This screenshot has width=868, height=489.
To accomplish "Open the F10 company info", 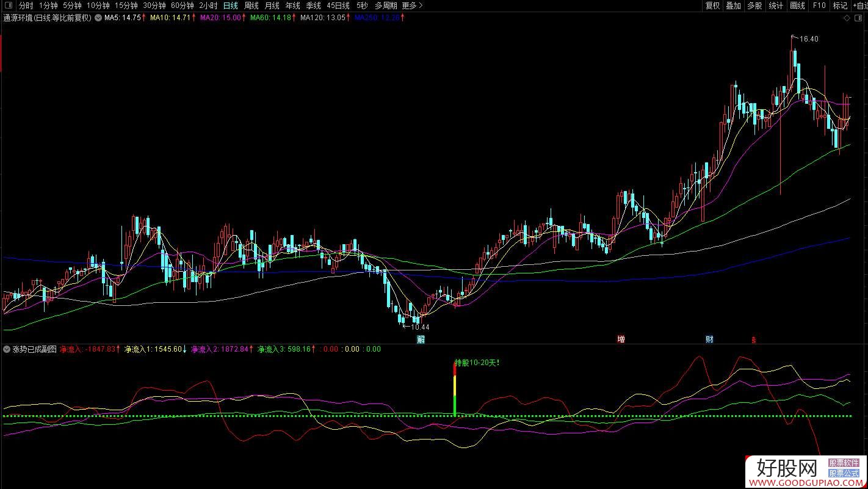I will point(819,5).
